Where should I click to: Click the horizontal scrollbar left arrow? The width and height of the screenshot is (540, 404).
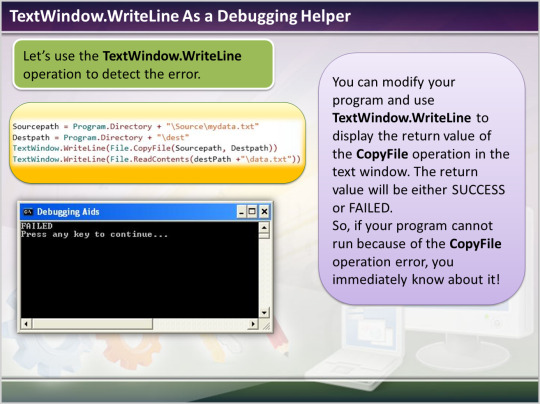[27, 324]
